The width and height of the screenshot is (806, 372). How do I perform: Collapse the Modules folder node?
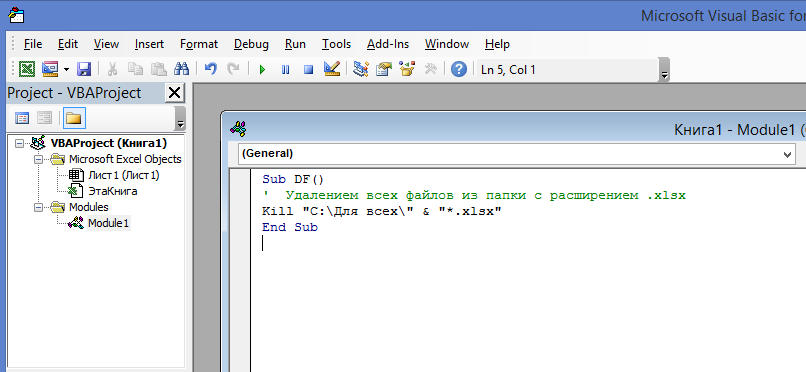(x=39, y=208)
